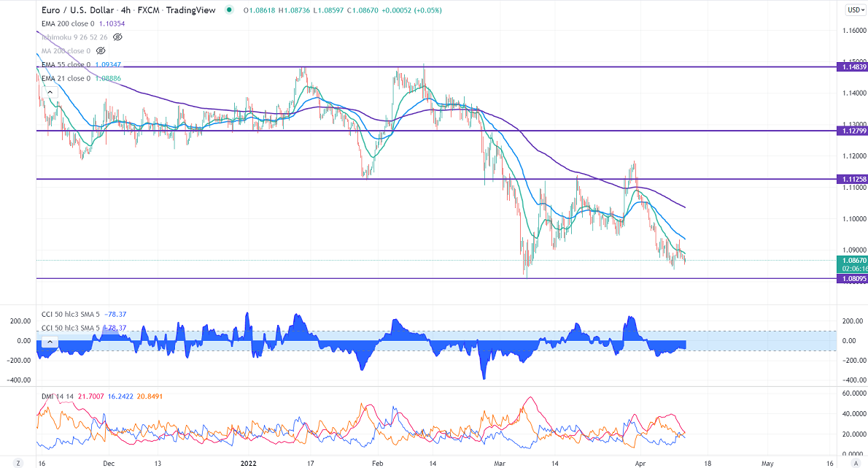Click the 60.0000 DMI scale label
The width and height of the screenshot is (868, 468).
854,394
